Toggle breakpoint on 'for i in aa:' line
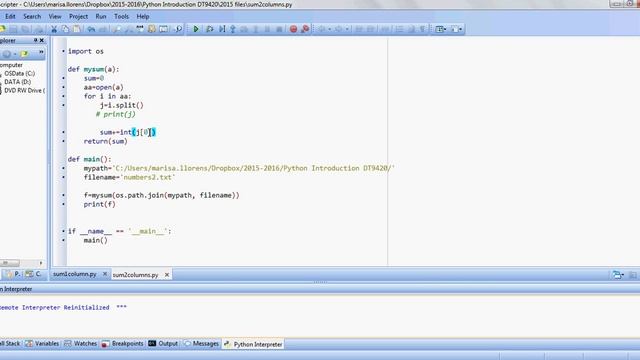The image size is (640, 360). click(63, 96)
